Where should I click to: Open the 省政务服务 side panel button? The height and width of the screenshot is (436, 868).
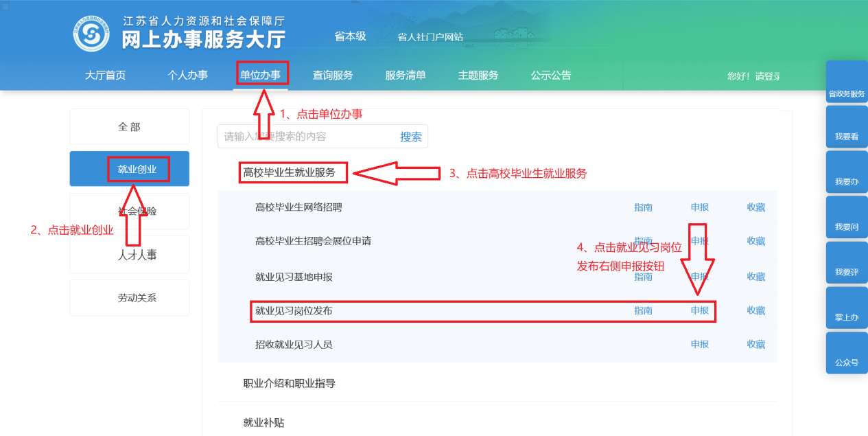click(x=847, y=82)
